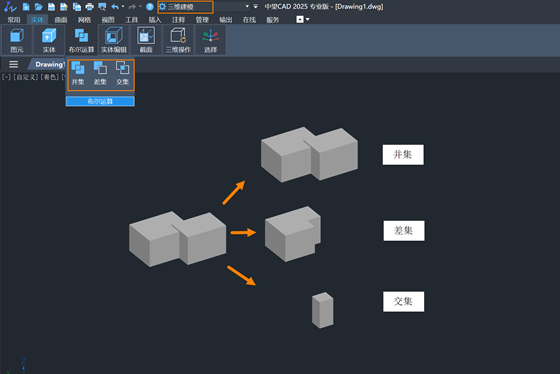Screen dimensions: 560x374
Task: Open the 在线 ribbon tab
Action: click(x=249, y=20)
